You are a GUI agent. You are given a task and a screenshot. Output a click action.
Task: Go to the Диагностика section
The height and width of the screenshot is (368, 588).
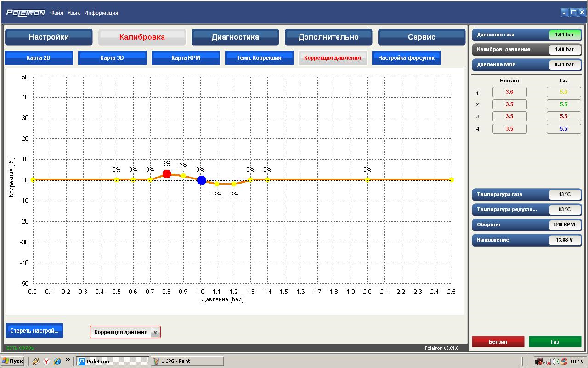pyautogui.click(x=235, y=37)
